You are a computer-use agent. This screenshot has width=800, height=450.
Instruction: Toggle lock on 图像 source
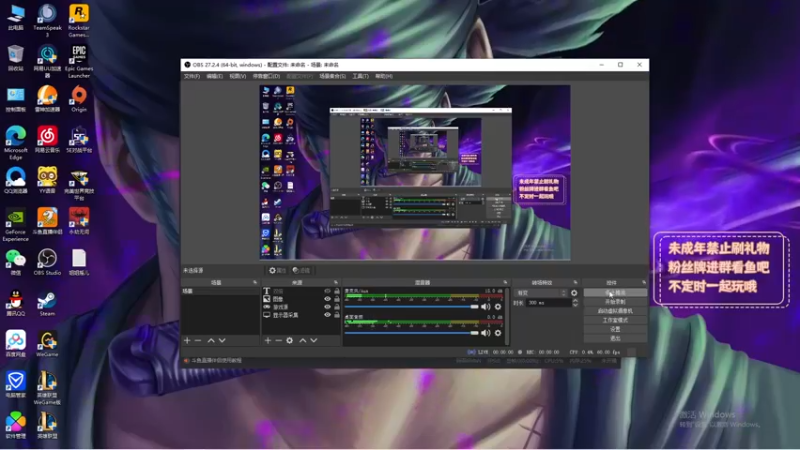point(337,299)
